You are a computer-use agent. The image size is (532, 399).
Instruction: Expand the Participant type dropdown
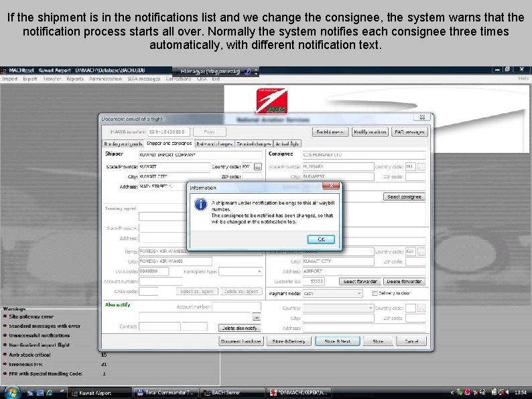[259, 272]
